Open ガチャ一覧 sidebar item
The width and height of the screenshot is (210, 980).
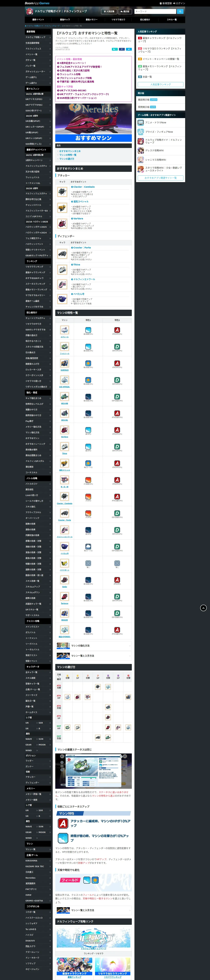[x=38, y=60]
